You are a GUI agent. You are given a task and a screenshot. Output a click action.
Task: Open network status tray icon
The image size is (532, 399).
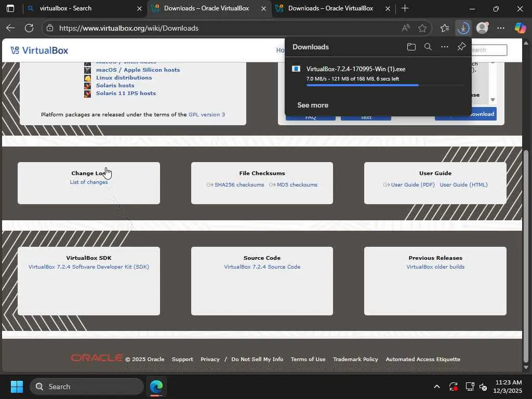pos(470,387)
